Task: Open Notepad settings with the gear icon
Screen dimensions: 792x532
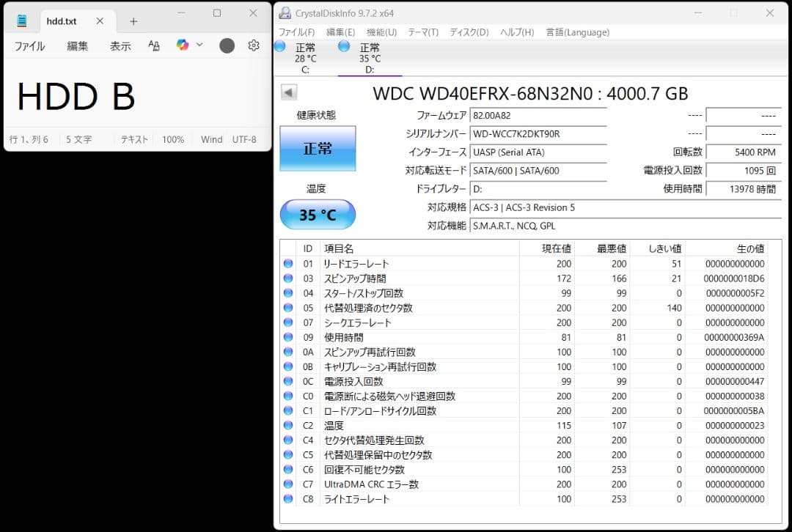Action: click(253, 45)
